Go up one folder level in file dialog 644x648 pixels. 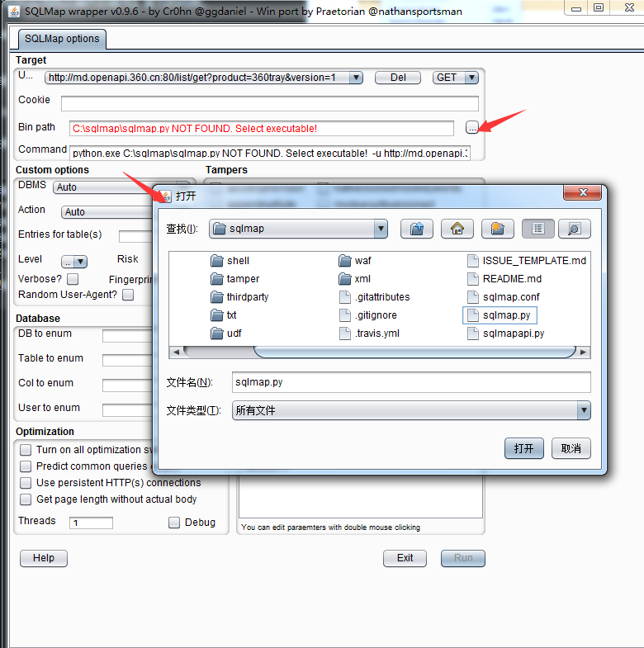click(417, 229)
